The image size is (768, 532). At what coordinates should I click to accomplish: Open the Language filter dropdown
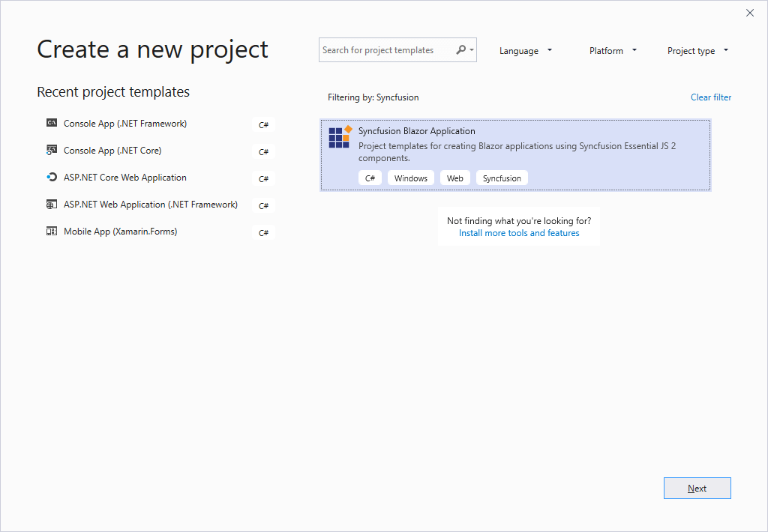(x=526, y=50)
